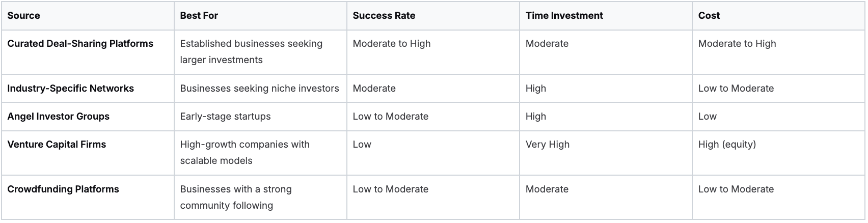Select the Cost column header
868x223 pixels.
[709, 16]
